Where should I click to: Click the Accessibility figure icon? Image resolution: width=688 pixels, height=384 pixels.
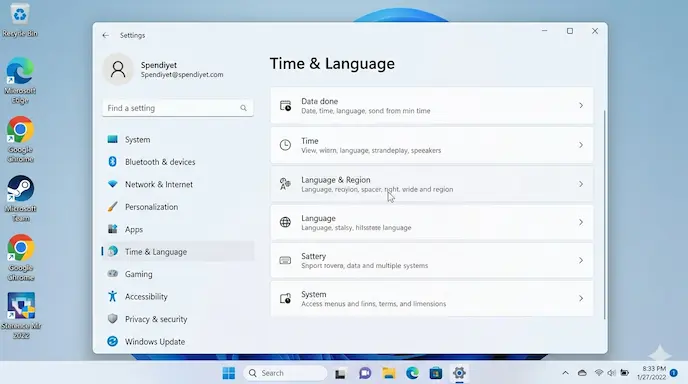(113, 296)
